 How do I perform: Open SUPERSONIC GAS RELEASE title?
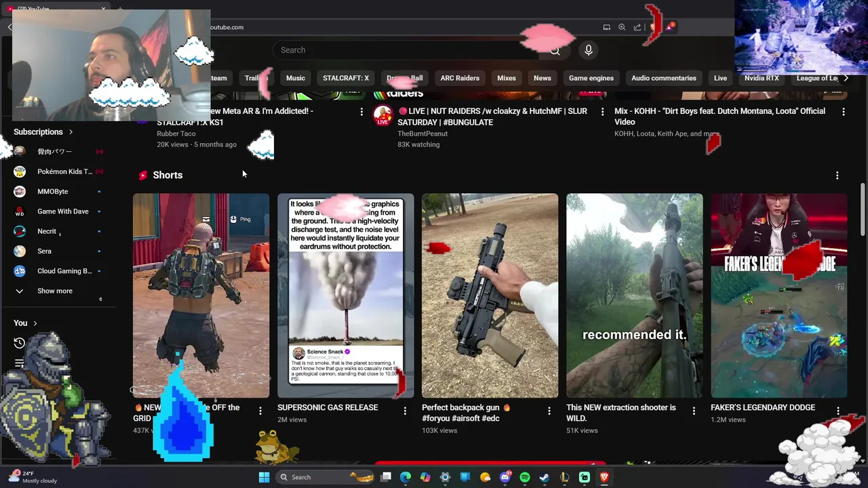[328, 407]
